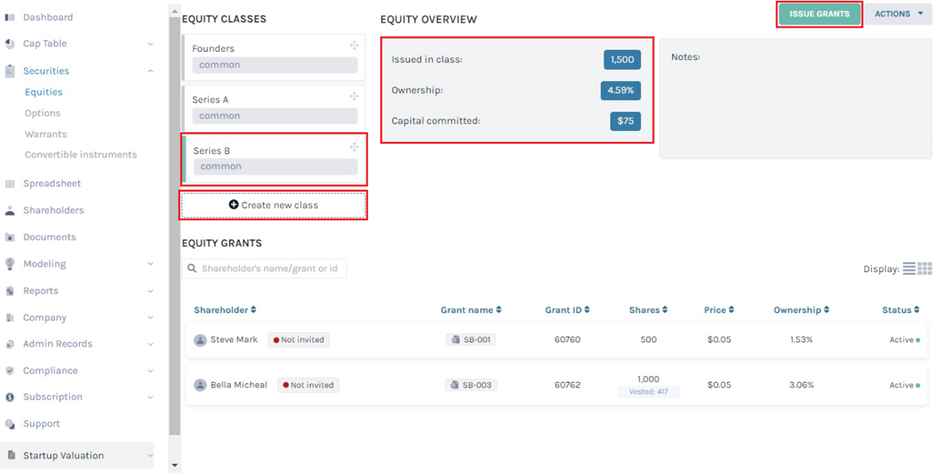
Task: Click the Shareholders person icon
Action: pos(10,210)
